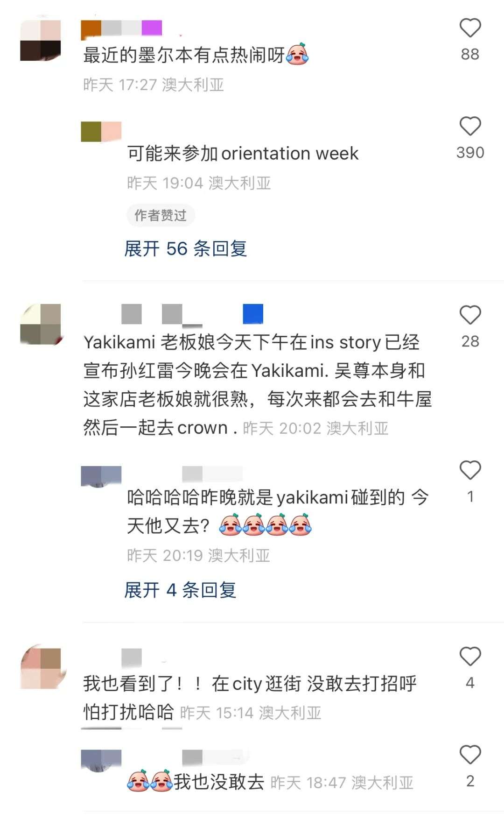Open avatar of city shopping commenter
Viewport: 504px width, 820px height.
coord(41,668)
